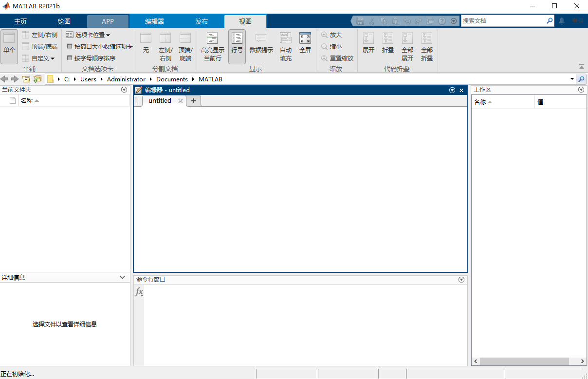Open 命令行窗口 actions menu
Screen dimensions: 588x379
[x=461, y=280]
